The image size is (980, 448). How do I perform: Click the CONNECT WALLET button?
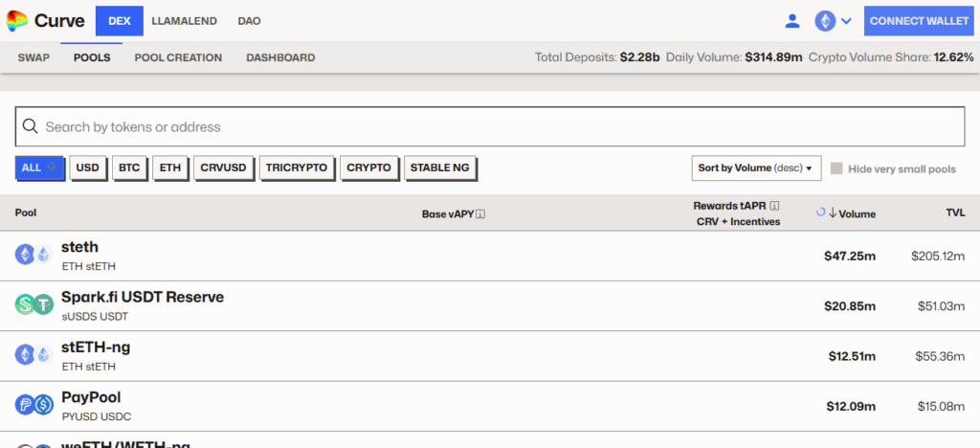[x=918, y=21]
